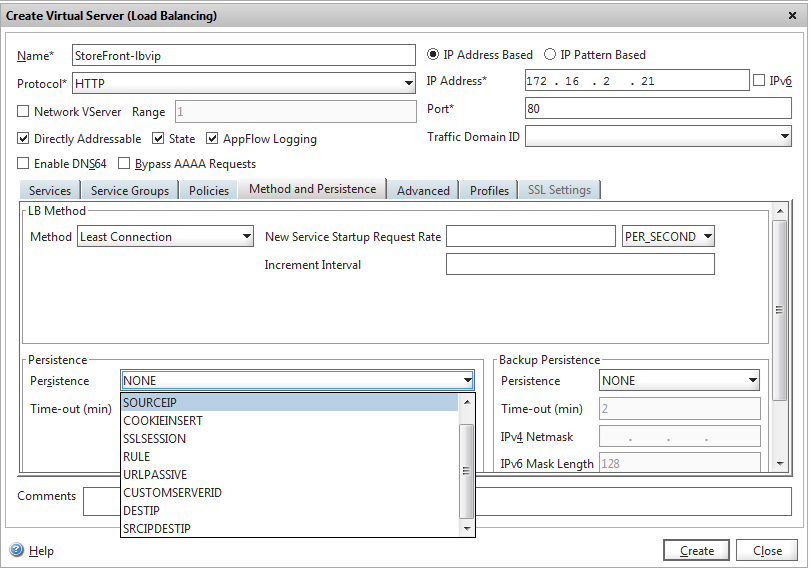
Task: Select Method and Persistence tab
Action: click(x=312, y=189)
